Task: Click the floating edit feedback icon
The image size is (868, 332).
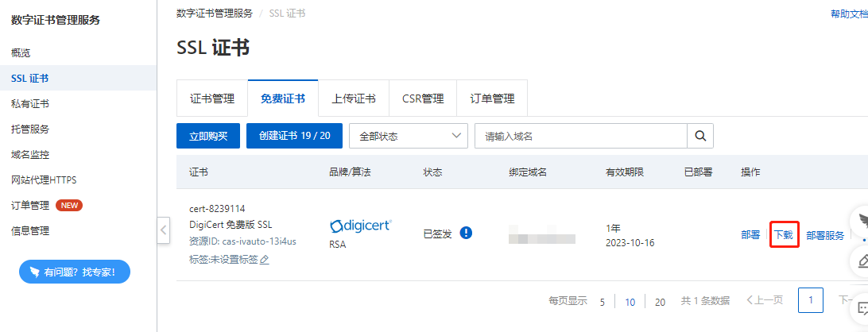Action: click(x=862, y=261)
